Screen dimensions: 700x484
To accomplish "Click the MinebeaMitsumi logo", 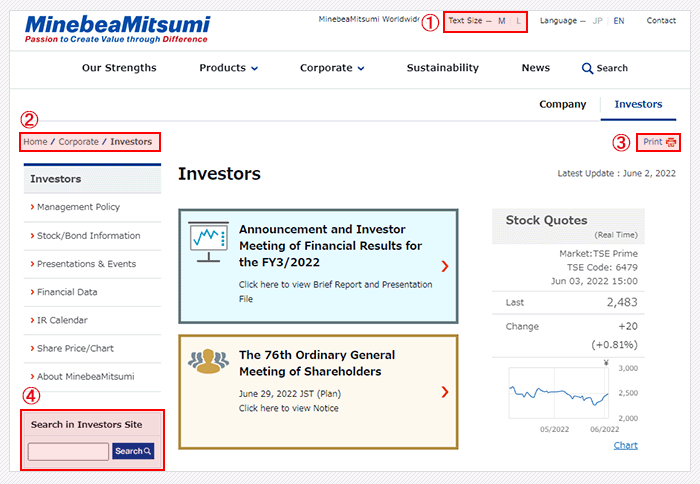I will tap(117, 29).
